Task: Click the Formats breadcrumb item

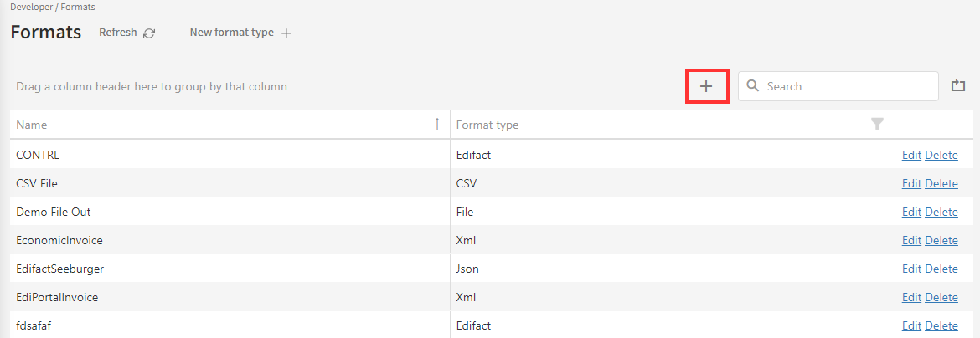Action: [x=78, y=7]
